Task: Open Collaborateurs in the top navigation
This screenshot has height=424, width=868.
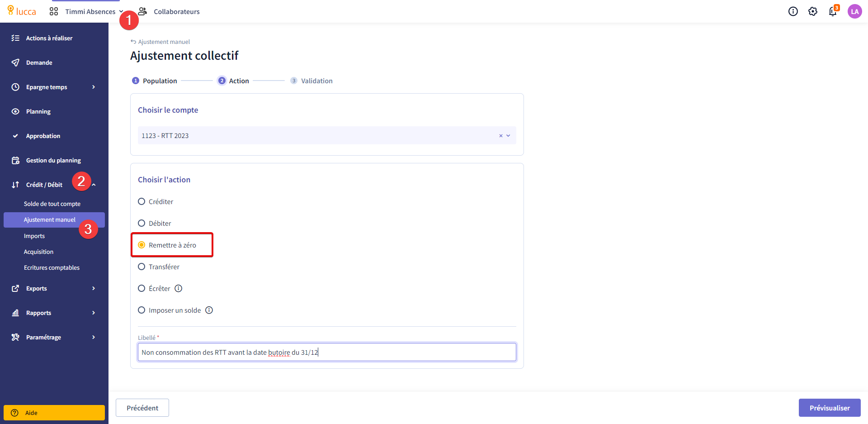Action: click(176, 11)
